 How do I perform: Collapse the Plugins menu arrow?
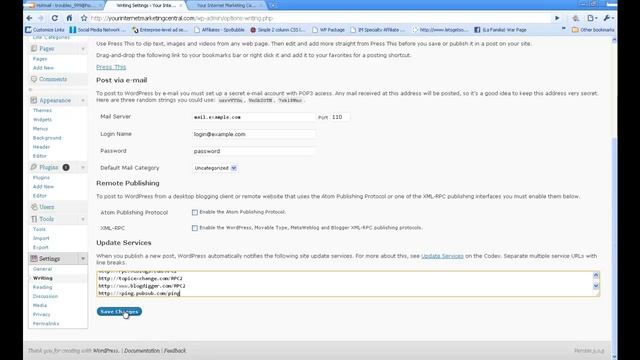pos(83,167)
